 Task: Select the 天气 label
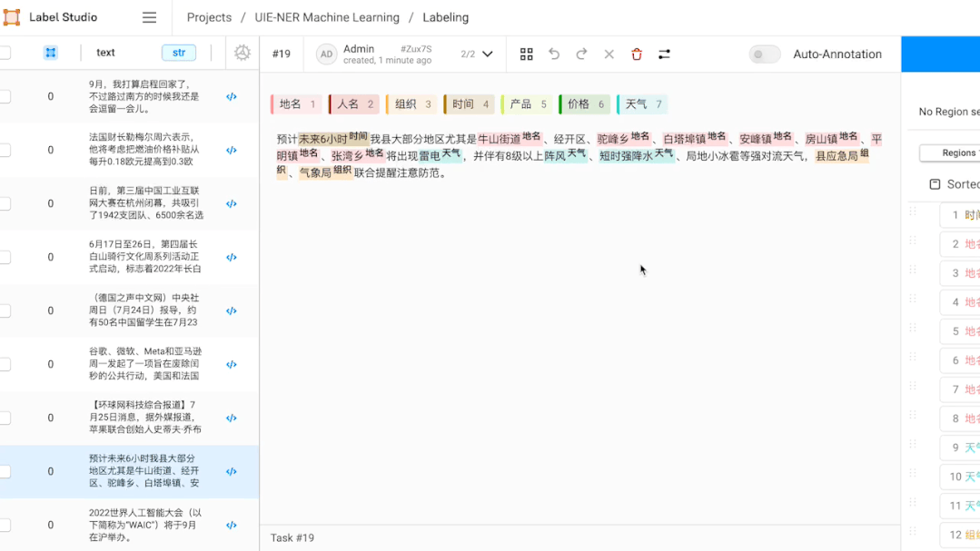pyautogui.click(x=642, y=104)
